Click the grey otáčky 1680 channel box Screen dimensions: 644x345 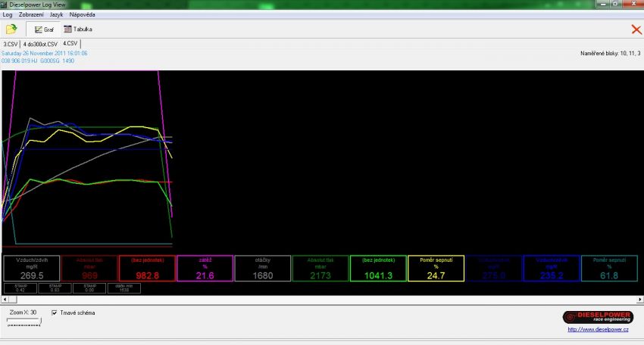[x=262, y=269]
